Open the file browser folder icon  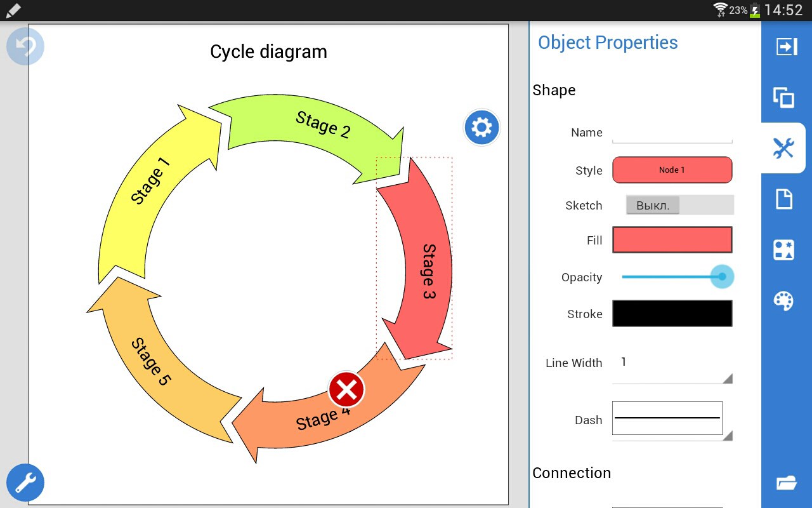(x=787, y=483)
